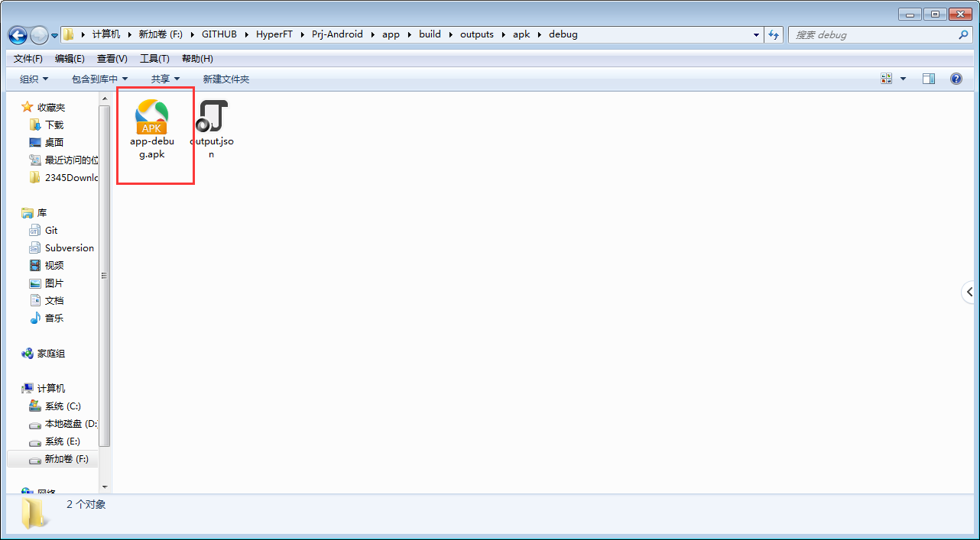Refresh the debug folder view
The width and height of the screenshot is (980, 540).
774,34
